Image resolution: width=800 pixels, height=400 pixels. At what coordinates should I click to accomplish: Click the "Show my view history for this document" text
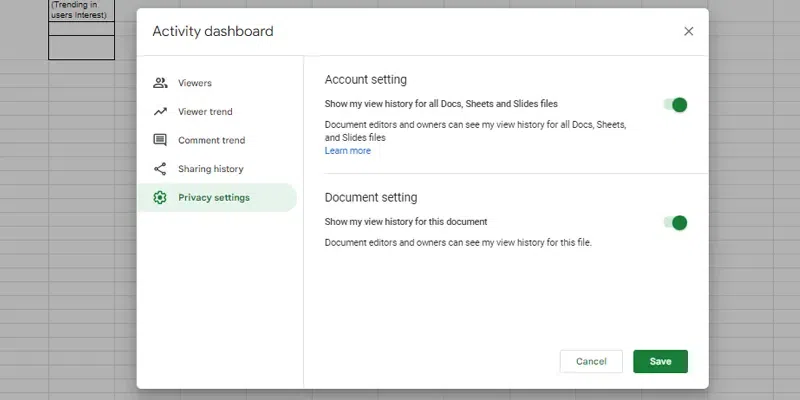[x=406, y=221]
